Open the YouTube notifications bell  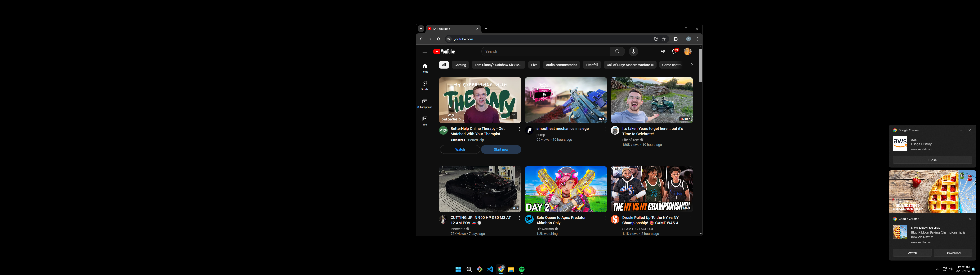point(674,51)
